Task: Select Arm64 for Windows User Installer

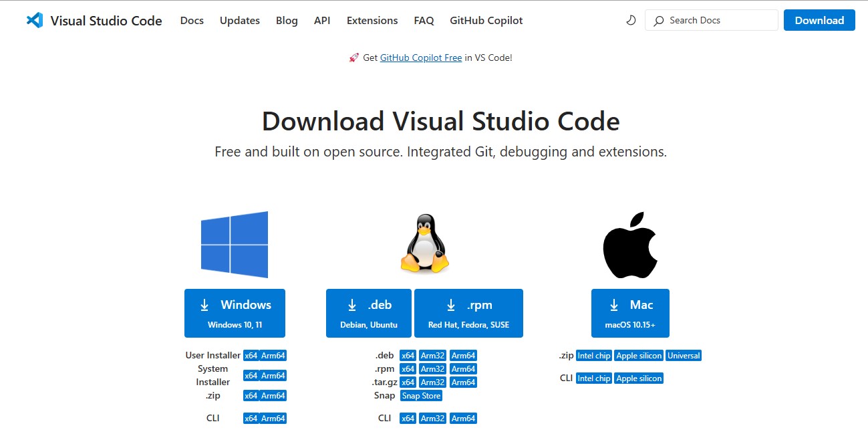Action: pos(273,356)
